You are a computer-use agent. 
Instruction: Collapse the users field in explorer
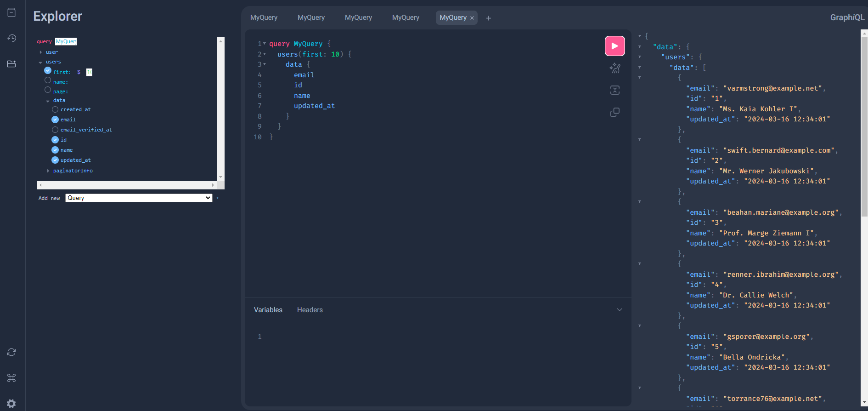pyautogui.click(x=40, y=62)
